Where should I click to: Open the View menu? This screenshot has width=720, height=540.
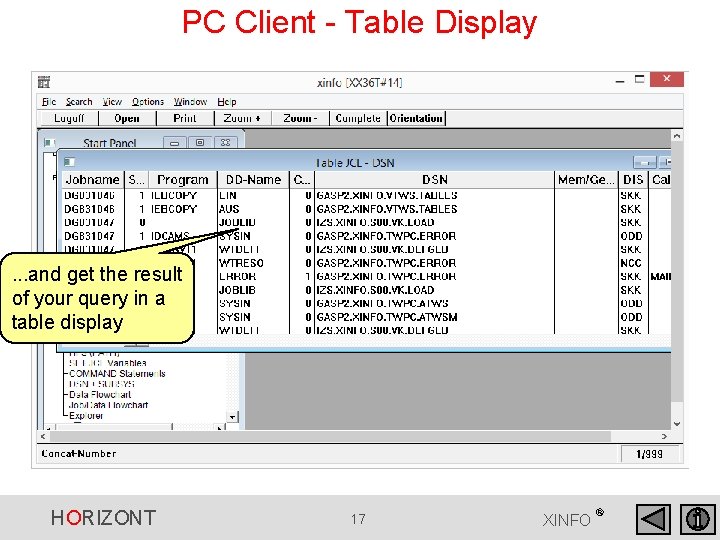pyautogui.click(x=112, y=101)
